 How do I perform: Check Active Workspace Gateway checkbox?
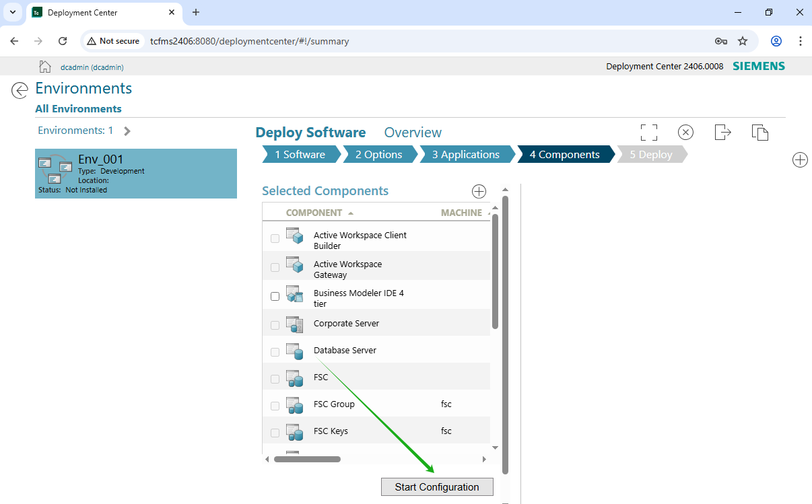(275, 267)
